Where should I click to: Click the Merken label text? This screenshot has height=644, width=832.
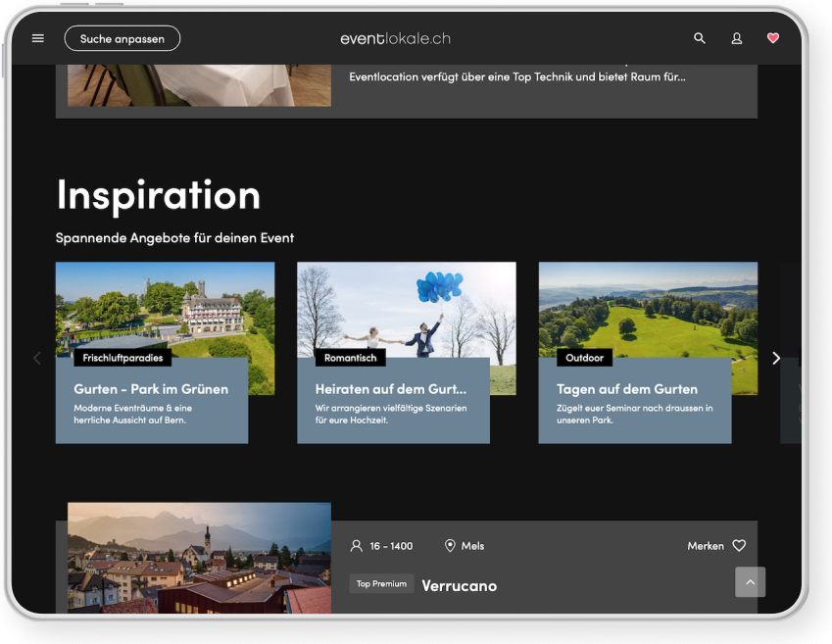(706, 546)
